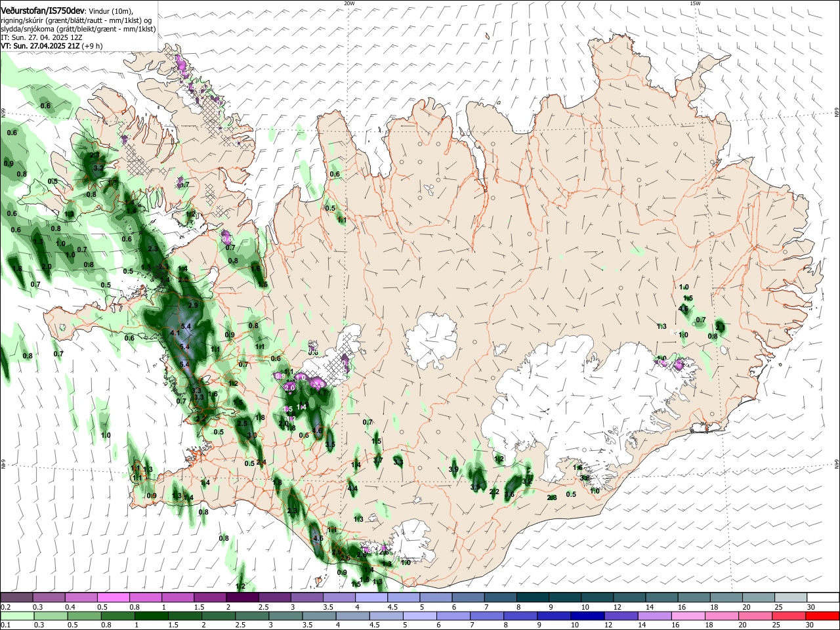Click the Veðurstofan/IS750dev title text
The width and height of the screenshot is (840, 630).
pos(43,11)
